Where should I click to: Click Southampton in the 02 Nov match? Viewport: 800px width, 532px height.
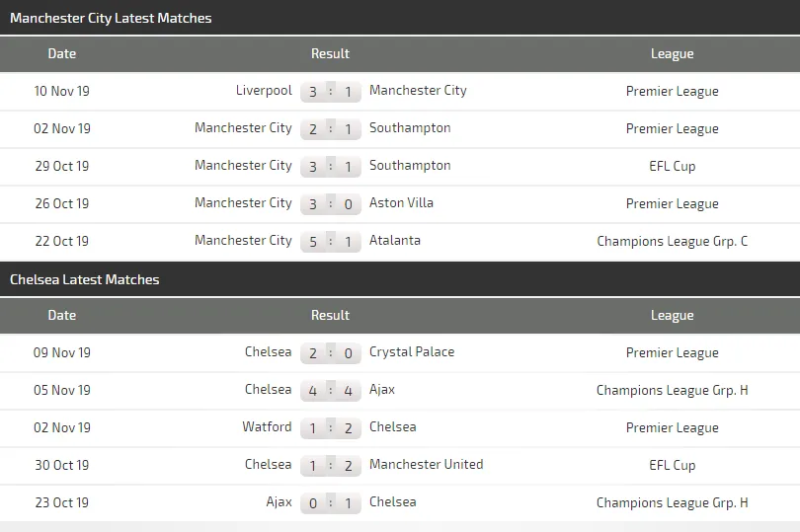[x=410, y=128]
